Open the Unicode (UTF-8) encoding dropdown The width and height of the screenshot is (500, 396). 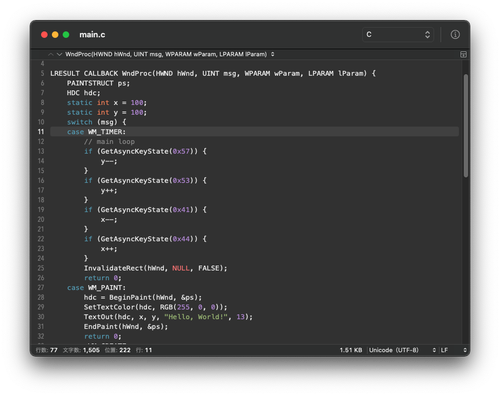tap(402, 350)
